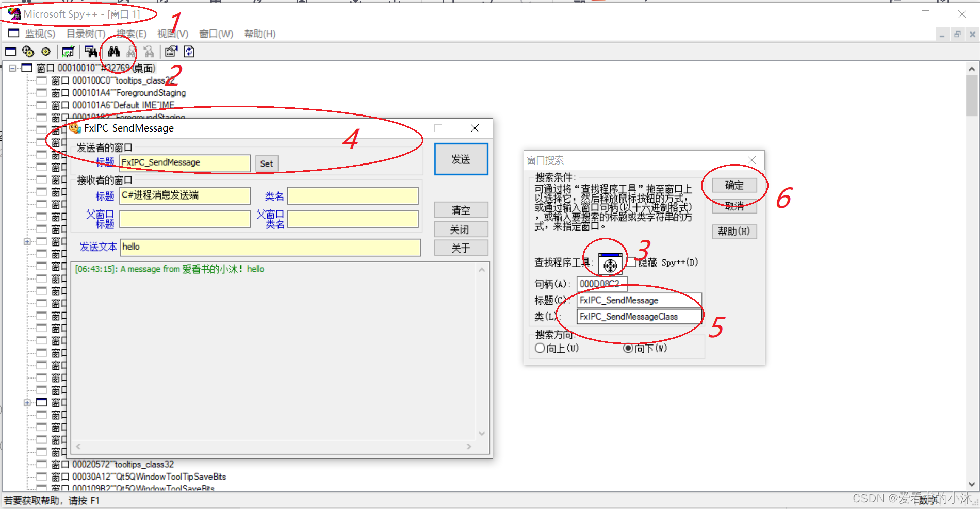Expand the lower collapsed tree node
The width and height of the screenshot is (980, 509).
pyautogui.click(x=27, y=403)
